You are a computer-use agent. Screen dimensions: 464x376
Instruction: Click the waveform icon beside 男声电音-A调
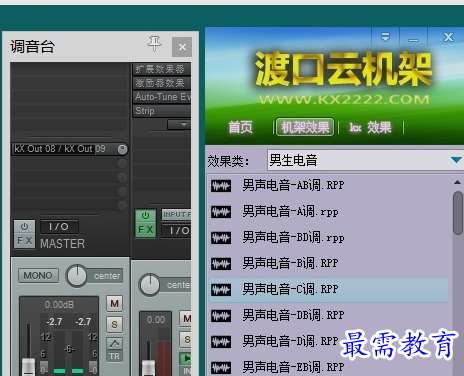point(221,212)
